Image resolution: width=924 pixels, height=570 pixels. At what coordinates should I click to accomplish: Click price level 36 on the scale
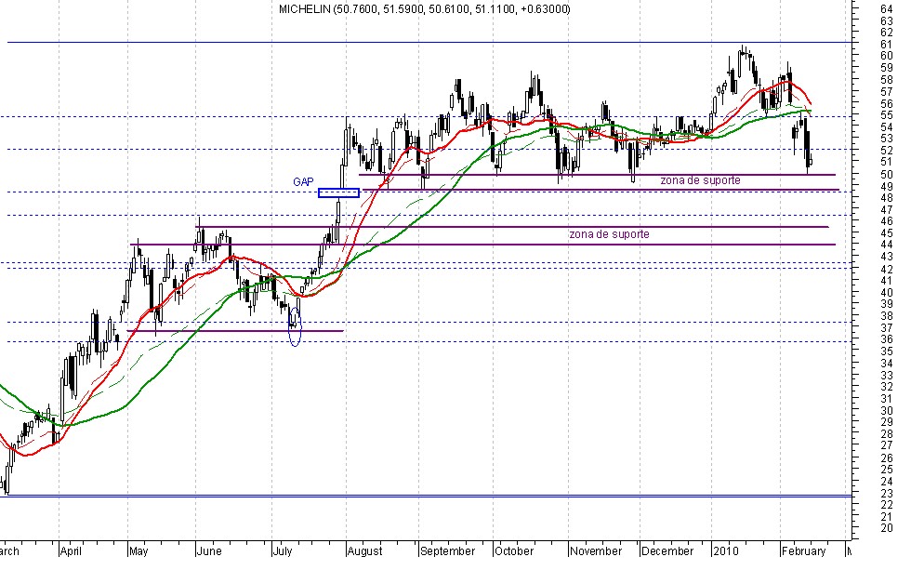click(x=886, y=339)
